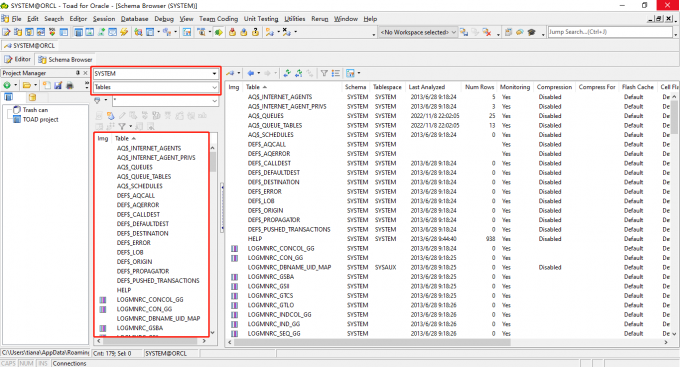Click the chat bubbles community icon

click(x=520, y=32)
